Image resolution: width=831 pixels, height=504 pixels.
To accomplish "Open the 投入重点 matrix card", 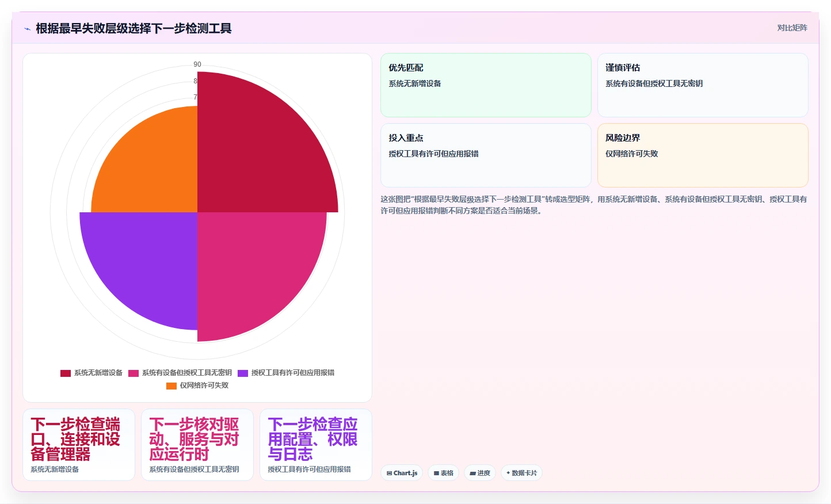I will click(486, 155).
